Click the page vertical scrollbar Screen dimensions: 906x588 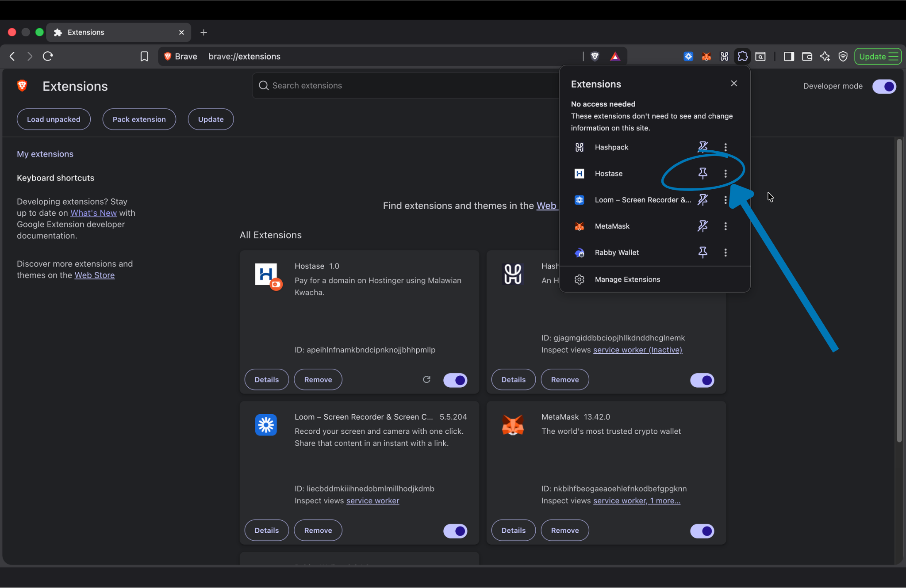pos(899,290)
